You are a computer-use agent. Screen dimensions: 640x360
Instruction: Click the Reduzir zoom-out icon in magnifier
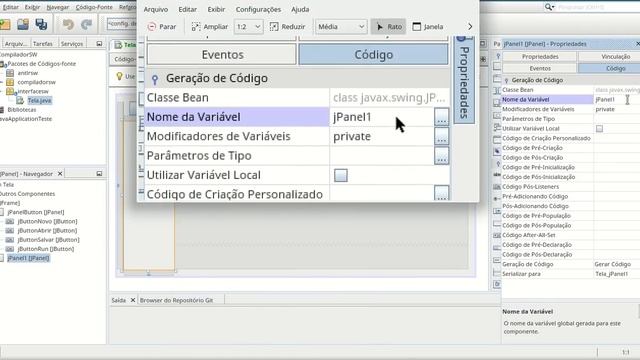[x=274, y=27]
